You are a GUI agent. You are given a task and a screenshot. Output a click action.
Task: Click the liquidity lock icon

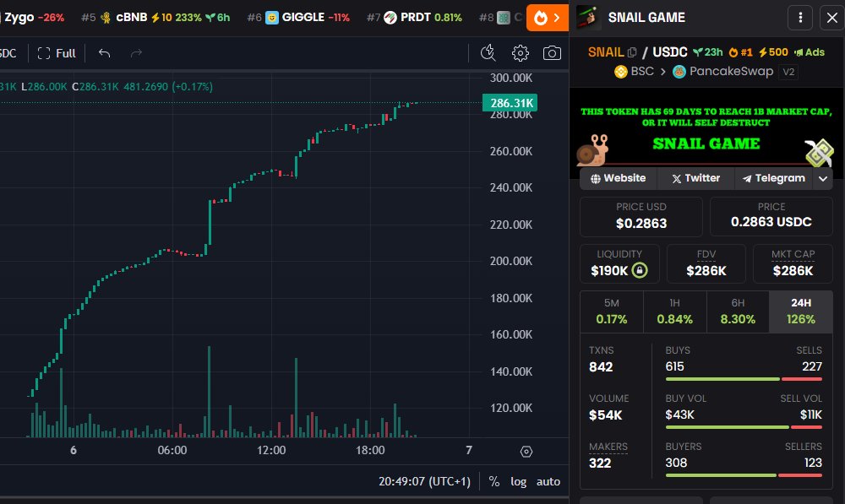point(640,270)
